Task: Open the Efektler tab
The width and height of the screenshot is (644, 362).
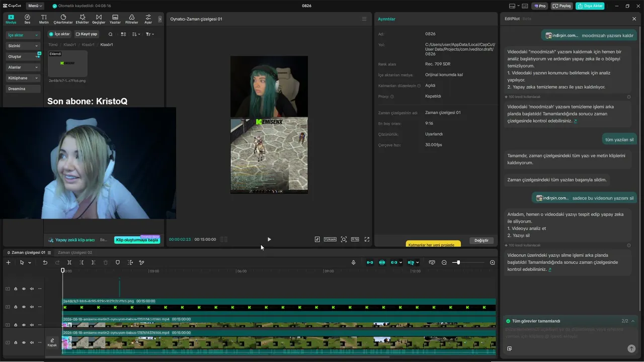Action: coord(82,19)
